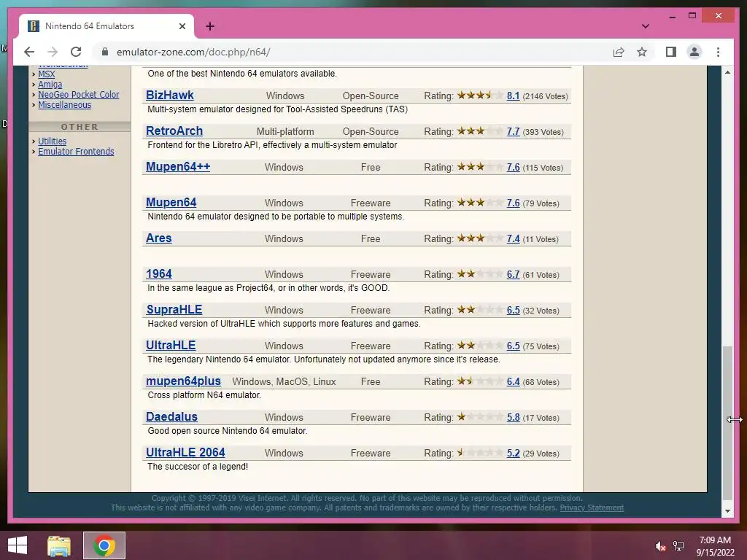The width and height of the screenshot is (747, 560).
Task: Open the mupen64plus emulator page
Action: pos(183,381)
